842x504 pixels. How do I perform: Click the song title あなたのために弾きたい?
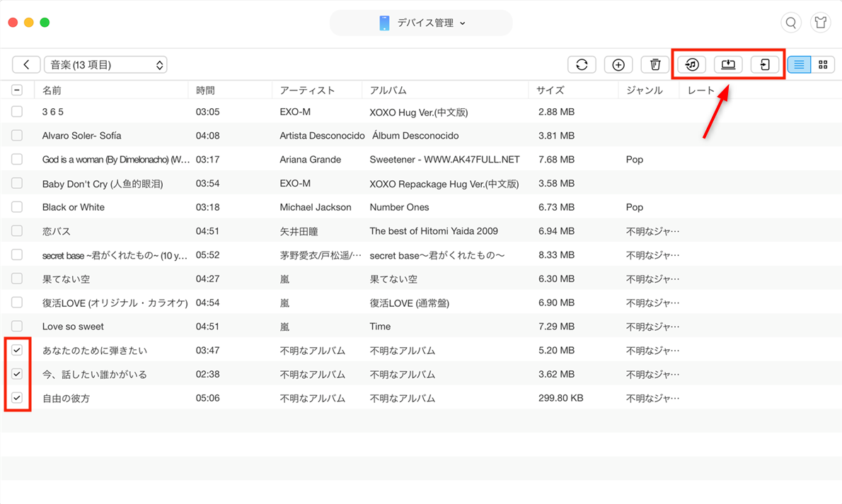[95, 351]
